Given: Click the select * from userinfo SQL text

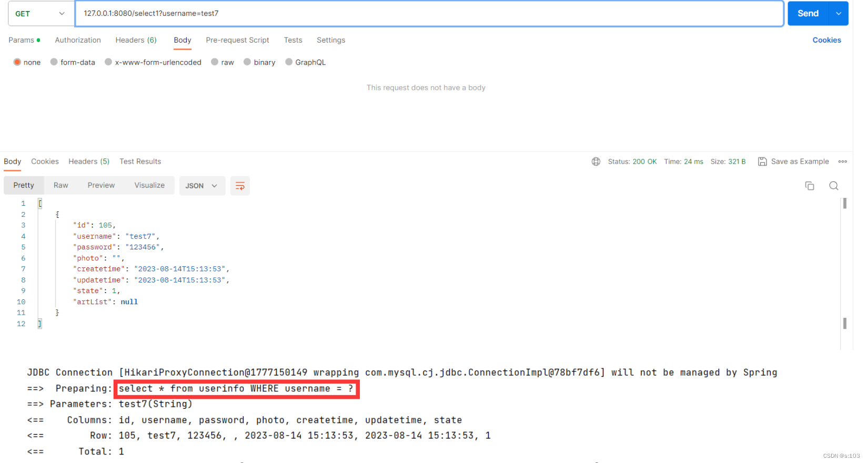Looking at the screenshot, I should click(x=236, y=389).
